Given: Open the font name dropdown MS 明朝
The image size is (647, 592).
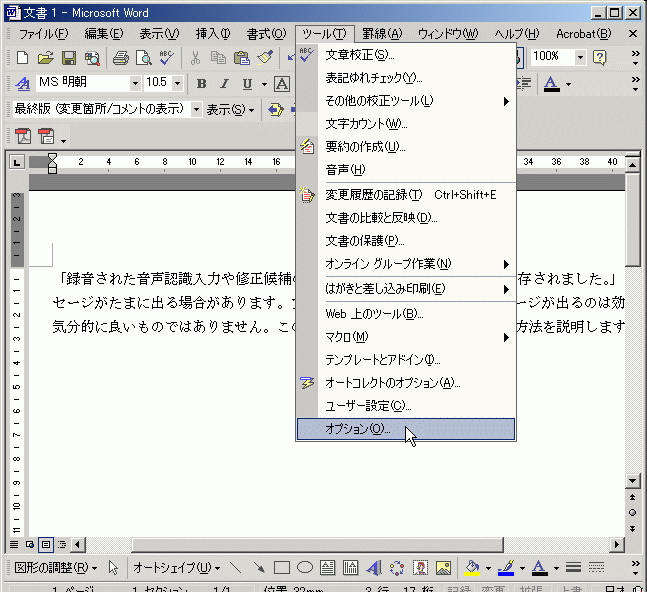Looking at the screenshot, I should (x=135, y=83).
